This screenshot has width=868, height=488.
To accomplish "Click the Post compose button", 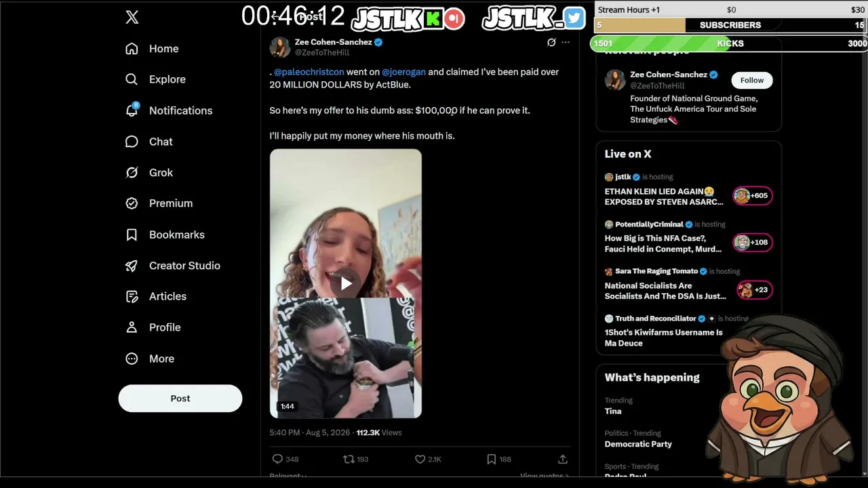I will (x=180, y=399).
